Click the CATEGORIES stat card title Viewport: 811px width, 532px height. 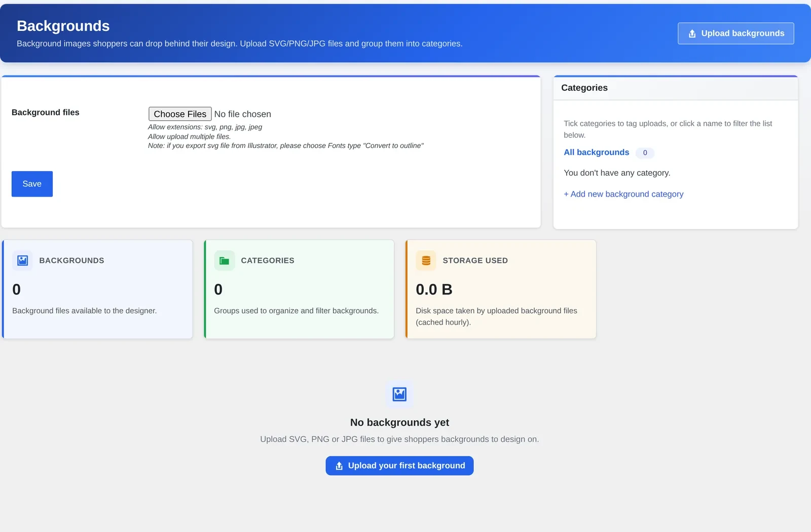pos(268,260)
